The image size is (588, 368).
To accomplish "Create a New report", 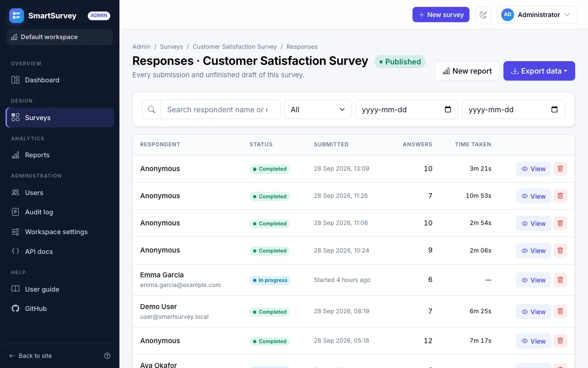I will click(x=467, y=71).
